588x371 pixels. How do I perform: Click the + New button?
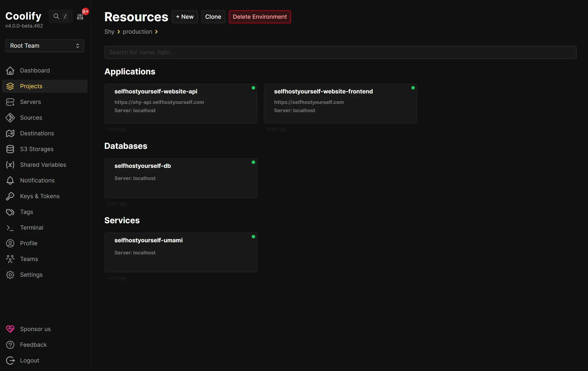coord(185,17)
